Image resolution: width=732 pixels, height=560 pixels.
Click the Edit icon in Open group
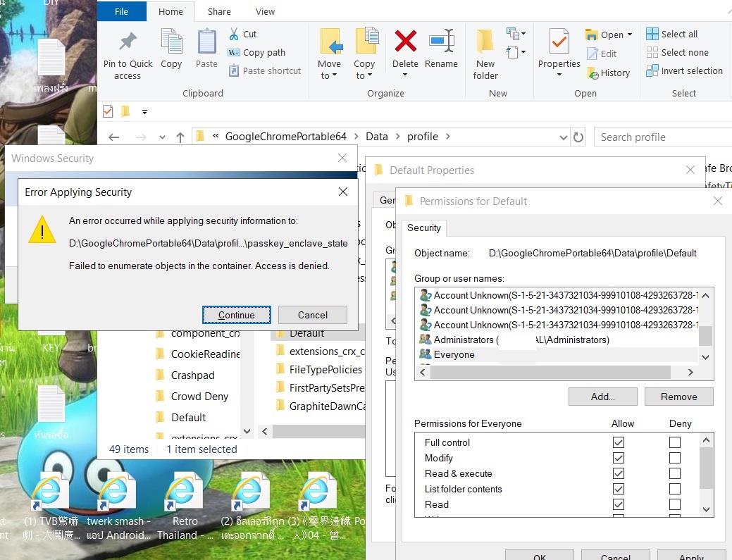592,54
